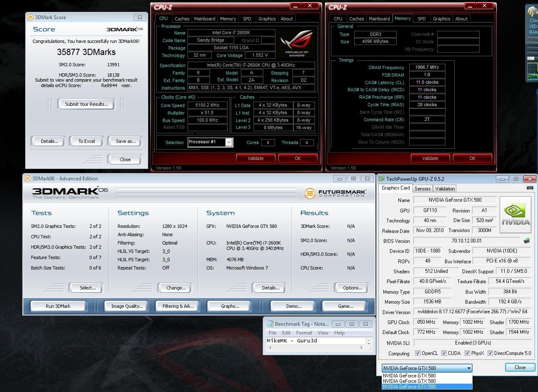Click the 3DMark06 logo in Score window
This screenshot has height=392, width=538.
click(125, 29)
